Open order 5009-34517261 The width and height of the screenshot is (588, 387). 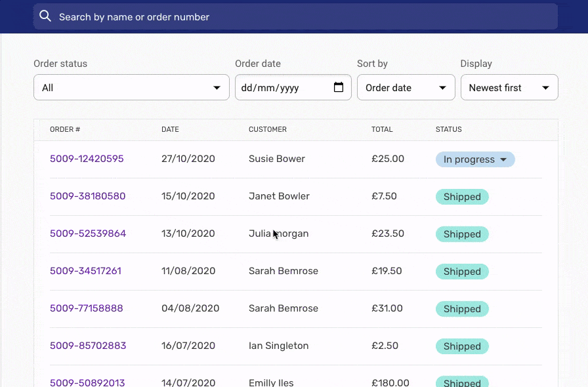86,271
